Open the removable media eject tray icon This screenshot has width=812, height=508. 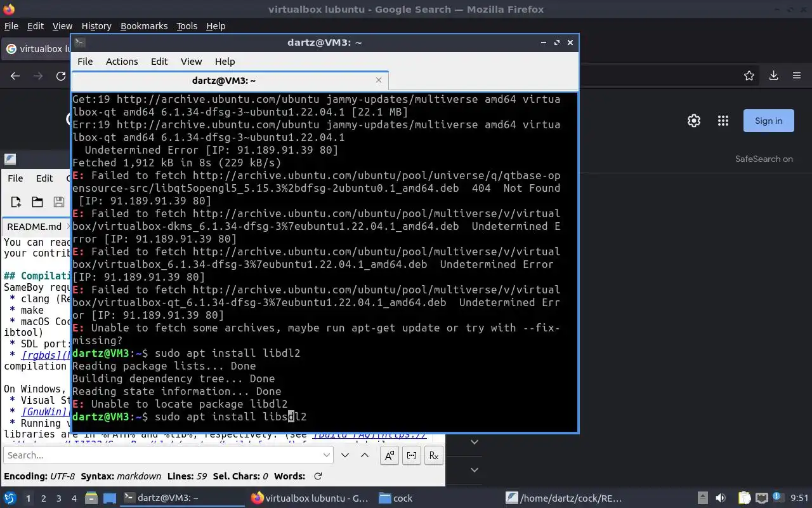[x=703, y=498]
